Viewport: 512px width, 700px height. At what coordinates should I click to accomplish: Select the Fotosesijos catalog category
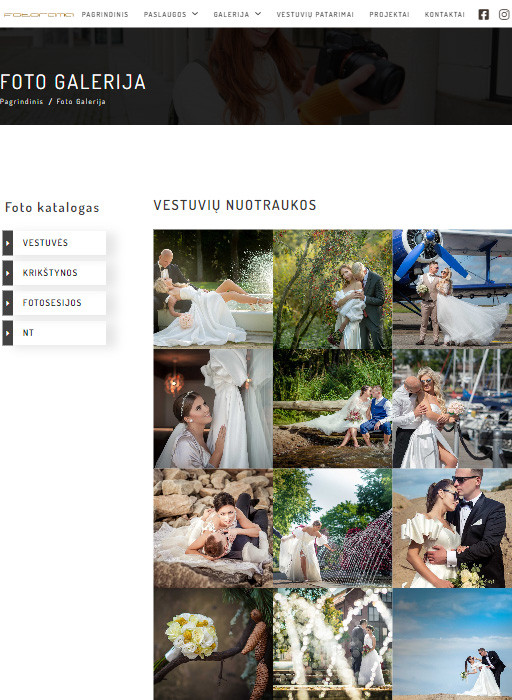click(59, 303)
